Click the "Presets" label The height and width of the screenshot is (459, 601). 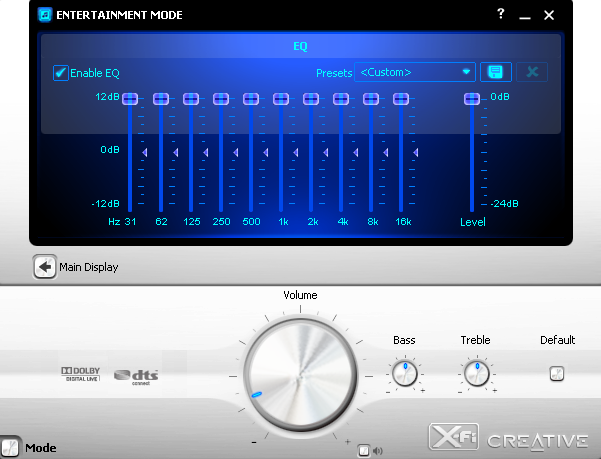(x=334, y=73)
